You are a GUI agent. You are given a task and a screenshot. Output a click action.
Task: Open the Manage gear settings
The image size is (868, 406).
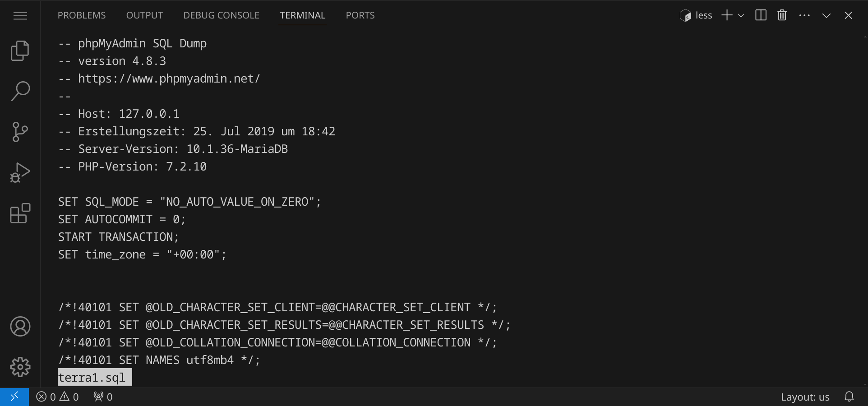[x=20, y=367]
